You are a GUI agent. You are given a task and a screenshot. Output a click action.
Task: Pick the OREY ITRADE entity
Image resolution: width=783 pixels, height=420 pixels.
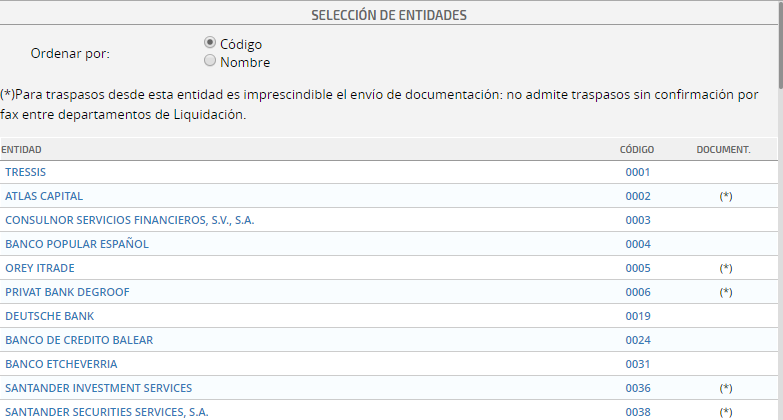(40, 268)
